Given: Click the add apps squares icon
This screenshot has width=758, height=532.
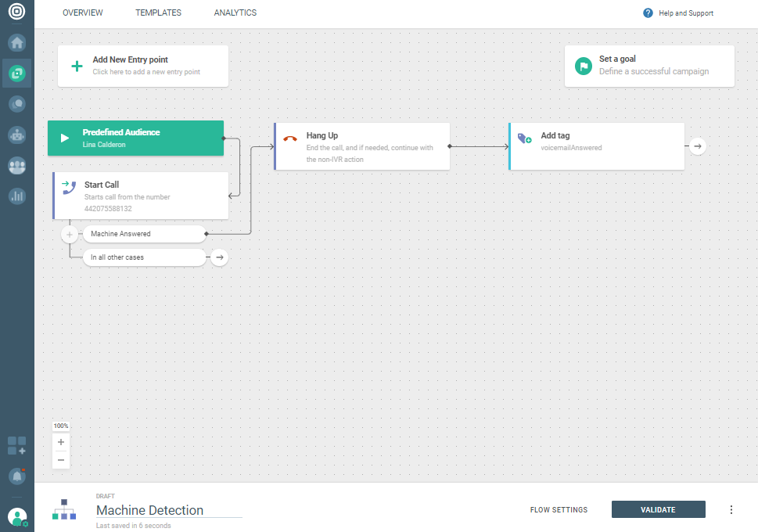Looking at the screenshot, I should 16,446.
